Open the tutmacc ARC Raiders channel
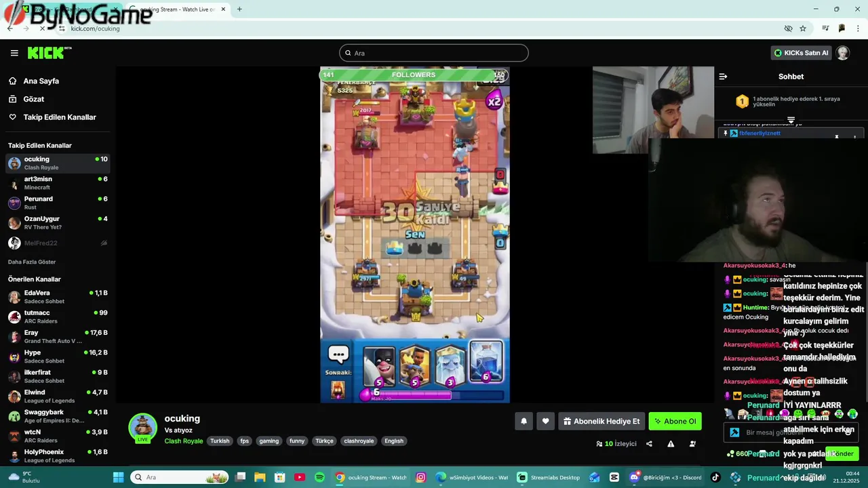 [57, 317]
